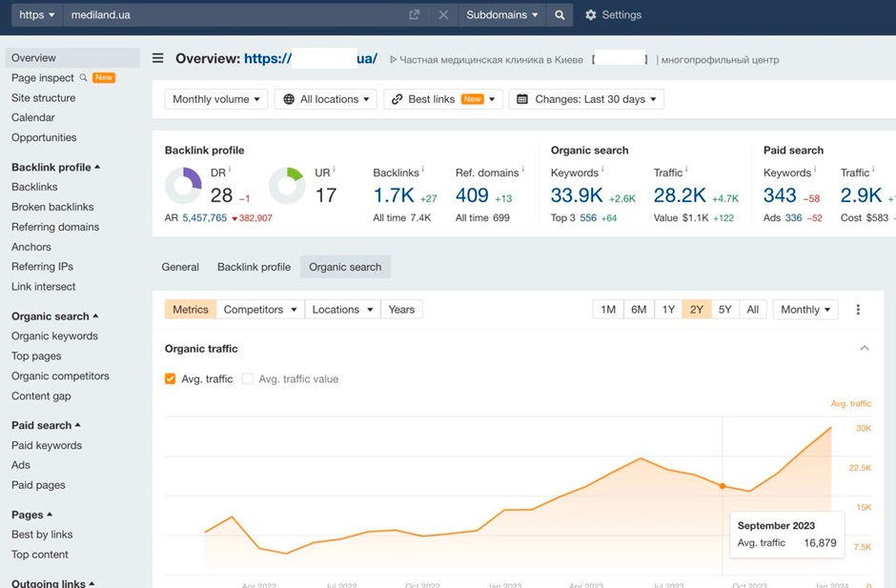Open the Subdomains mode dropdown
Image resolution: width=896 pixels, height=588 pixels.
[x=502, y=15]
